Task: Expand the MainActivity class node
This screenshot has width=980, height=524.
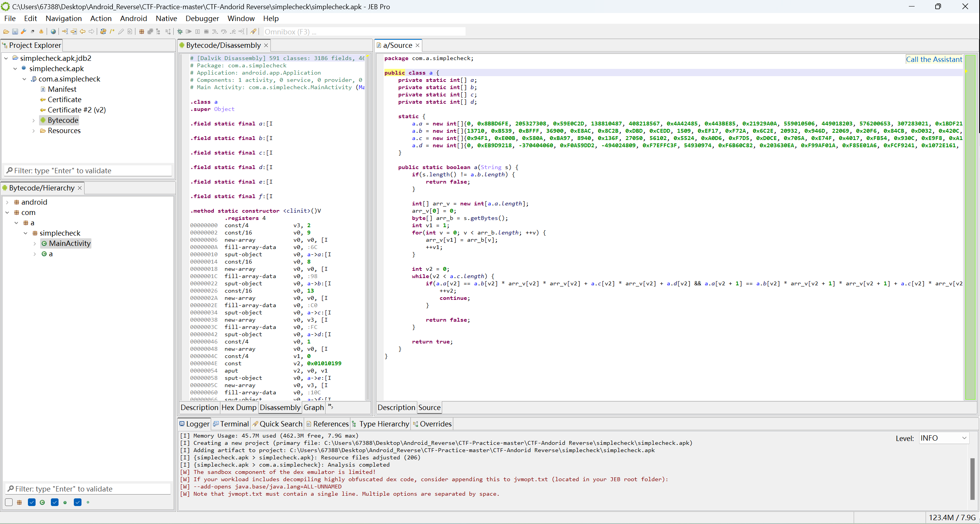Action: point(35,243)
